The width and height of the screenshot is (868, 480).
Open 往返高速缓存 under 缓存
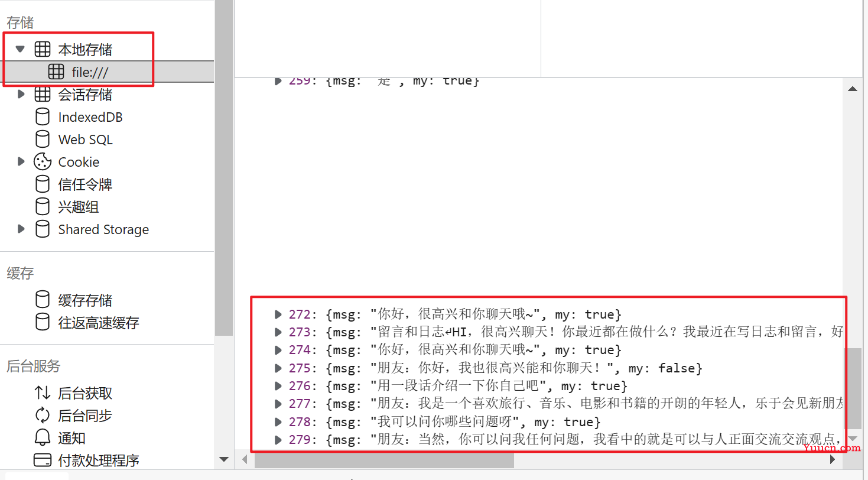point(99,323)
